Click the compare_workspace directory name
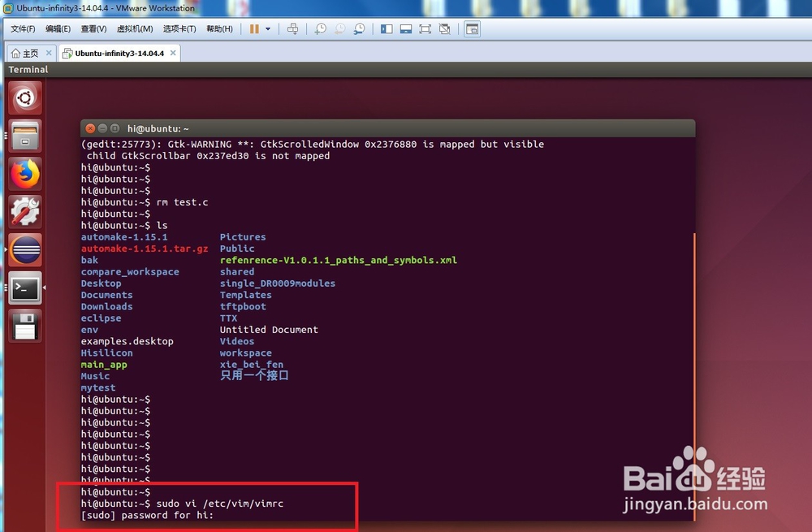The height and width of the screenshot is (532, 812). 130,271
